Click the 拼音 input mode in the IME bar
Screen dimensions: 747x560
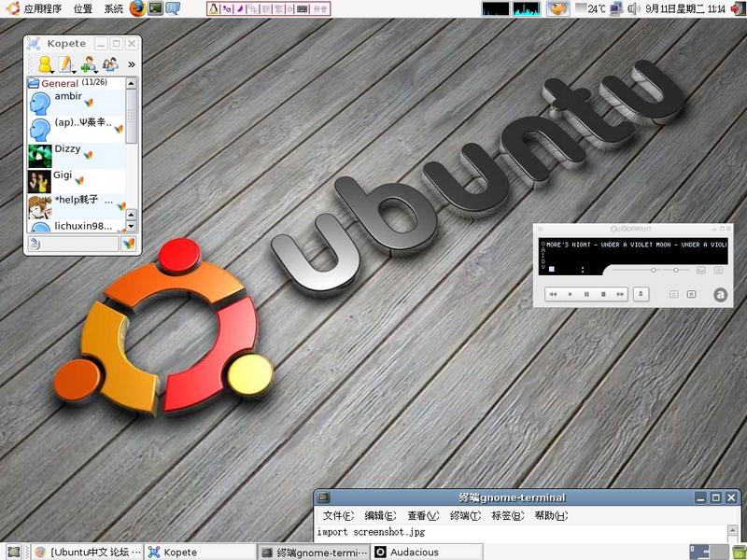(320, 8)
